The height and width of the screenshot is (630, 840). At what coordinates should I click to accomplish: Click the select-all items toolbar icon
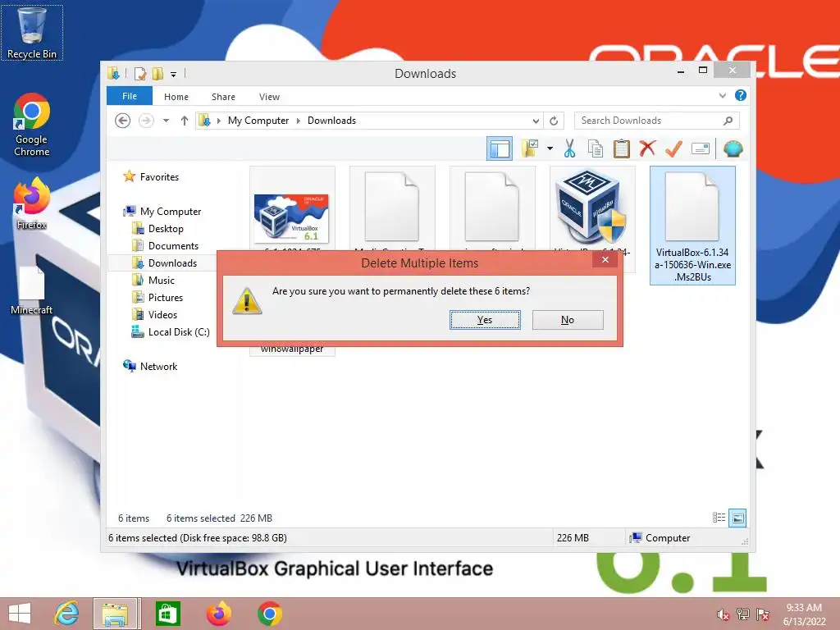coord(530,148)
